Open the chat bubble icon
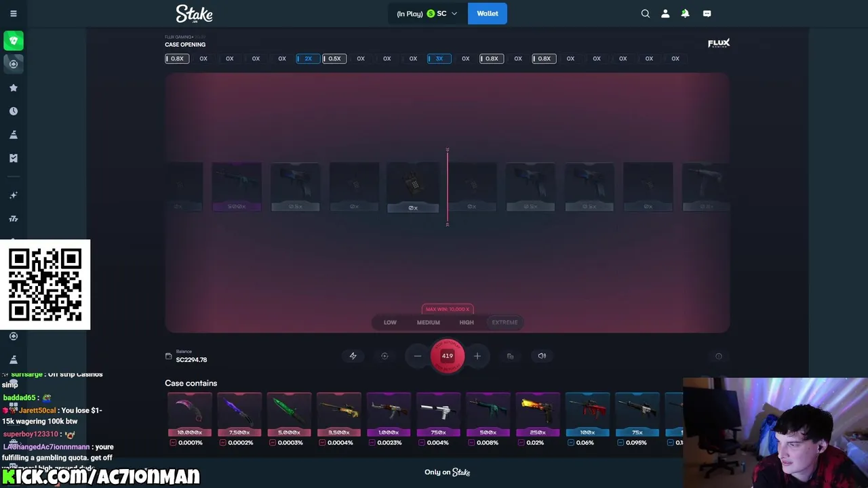868x488 pixels. click(707, 14)
